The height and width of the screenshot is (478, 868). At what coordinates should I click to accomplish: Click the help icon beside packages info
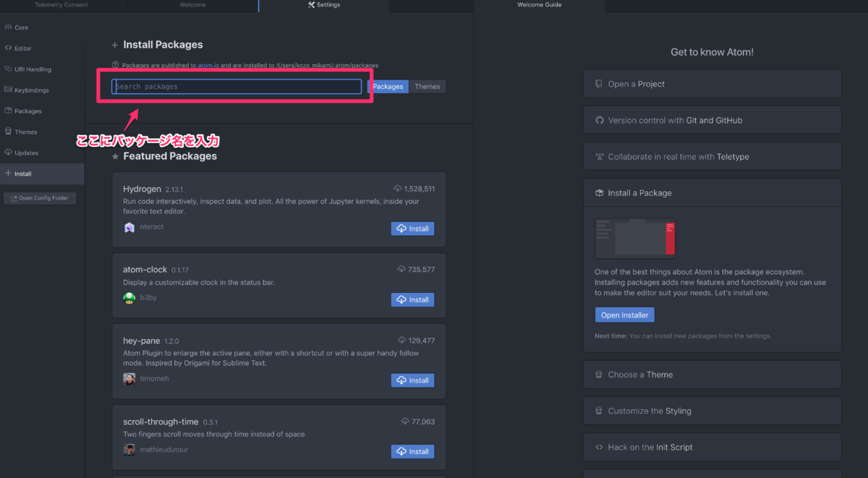[x=116, y=65]
